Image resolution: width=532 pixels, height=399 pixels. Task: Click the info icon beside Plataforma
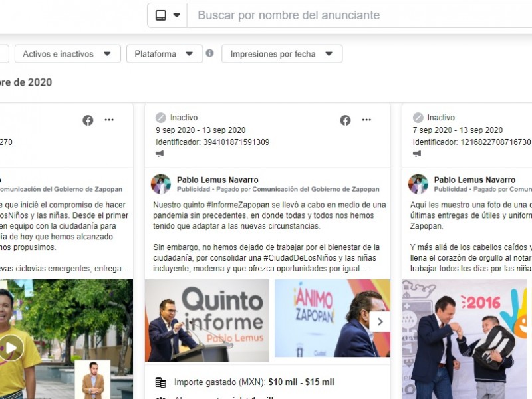point(209,53)
